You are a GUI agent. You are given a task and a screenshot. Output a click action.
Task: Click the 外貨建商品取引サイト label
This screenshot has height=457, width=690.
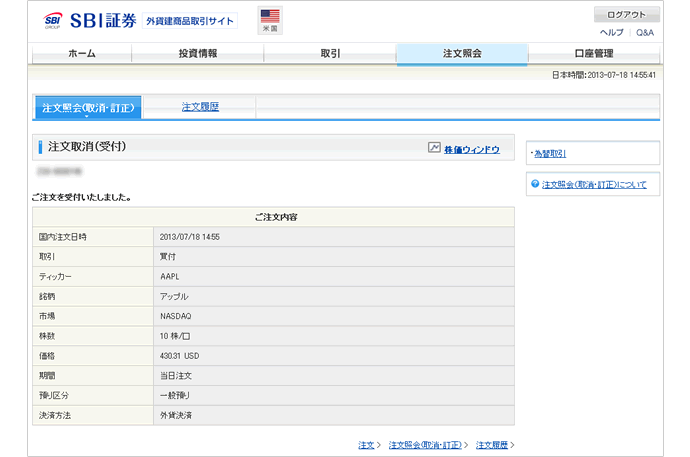tap(190, 21)
